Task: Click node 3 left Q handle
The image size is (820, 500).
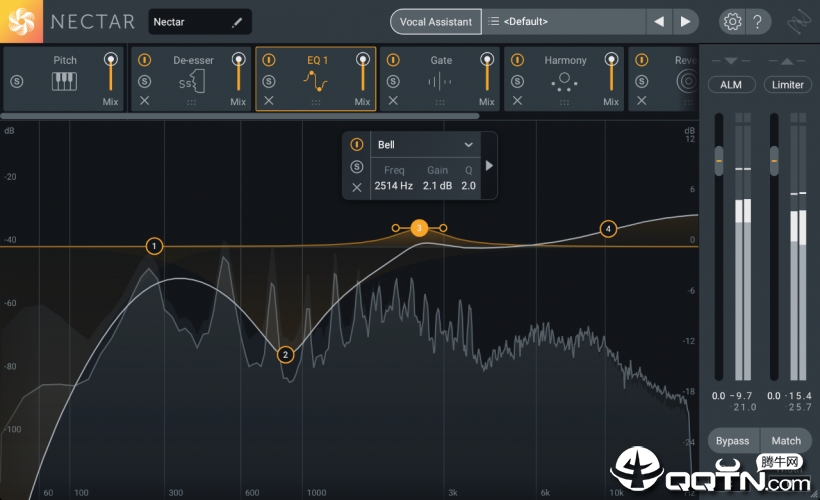Action: pos(396,228)
